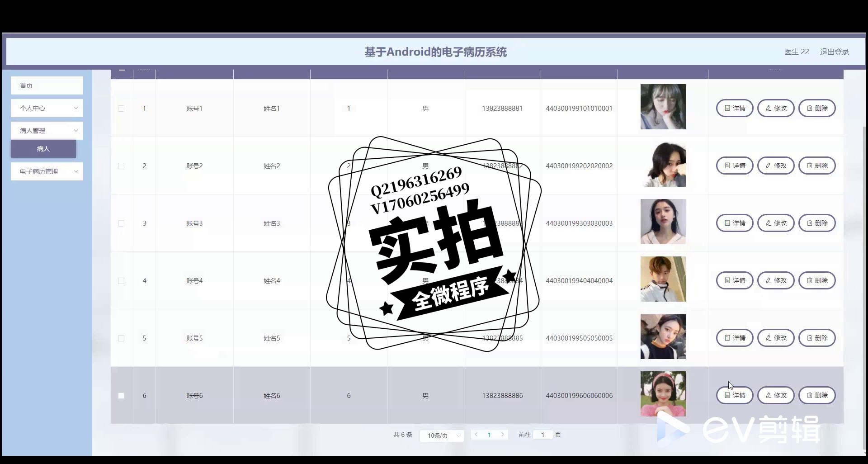Select the 病人 submenu item

43,149
